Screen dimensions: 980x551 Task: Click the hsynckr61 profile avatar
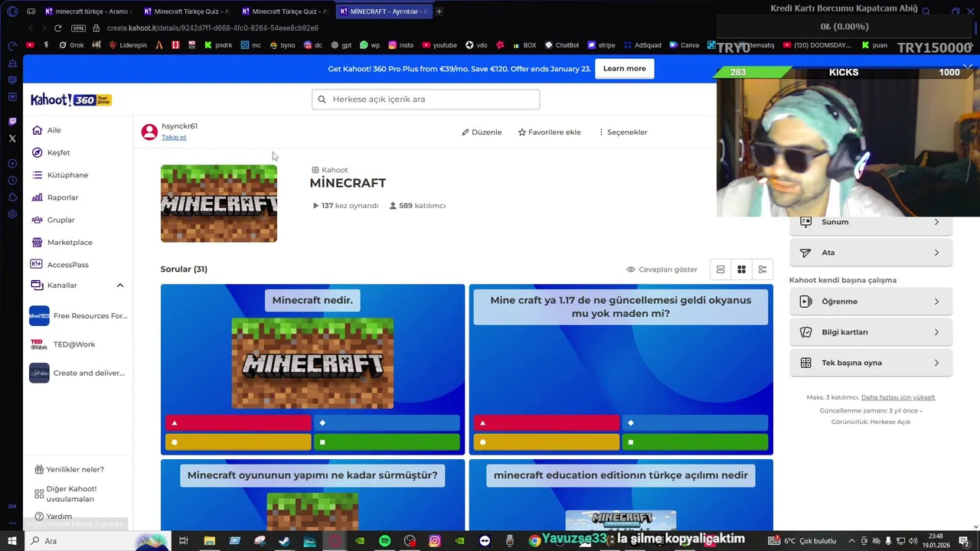pyautogui.click(x=149, y=132)
